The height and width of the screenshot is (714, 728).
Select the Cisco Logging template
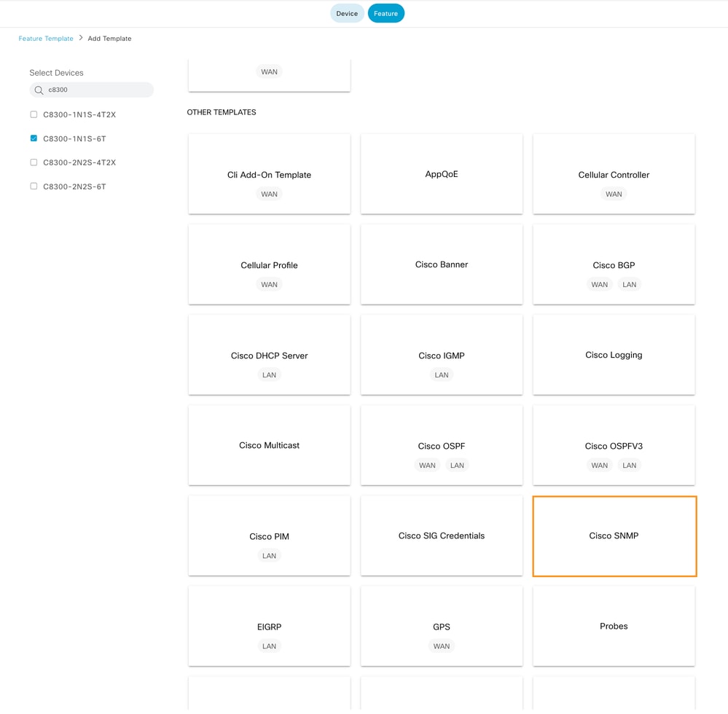(614, 355)
